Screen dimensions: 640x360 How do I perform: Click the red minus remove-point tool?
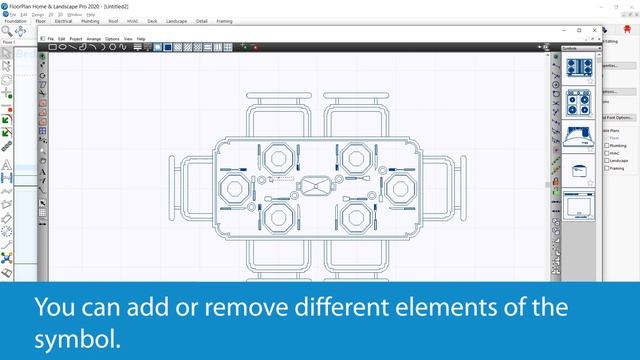7,107
